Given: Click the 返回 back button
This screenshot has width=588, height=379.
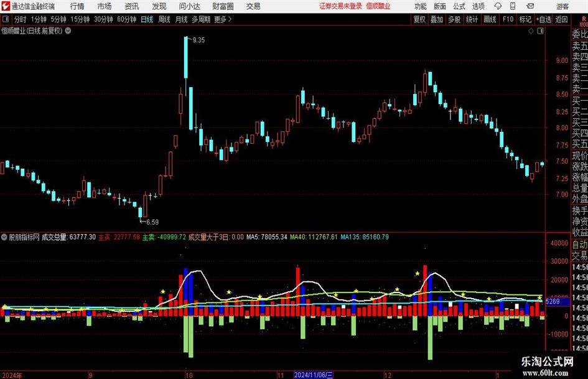Looking at the screenshot, I should tap(561, 19).
